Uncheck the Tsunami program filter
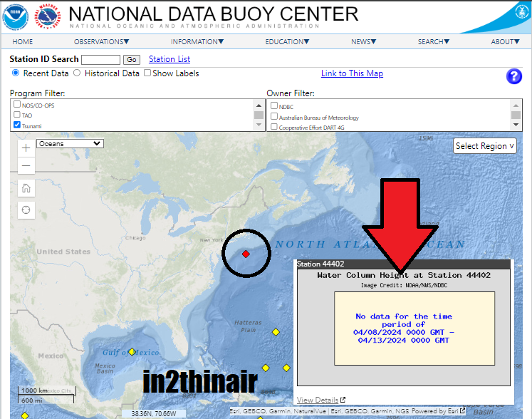This screenshot has height=419, width=532. tap(17, 125)
